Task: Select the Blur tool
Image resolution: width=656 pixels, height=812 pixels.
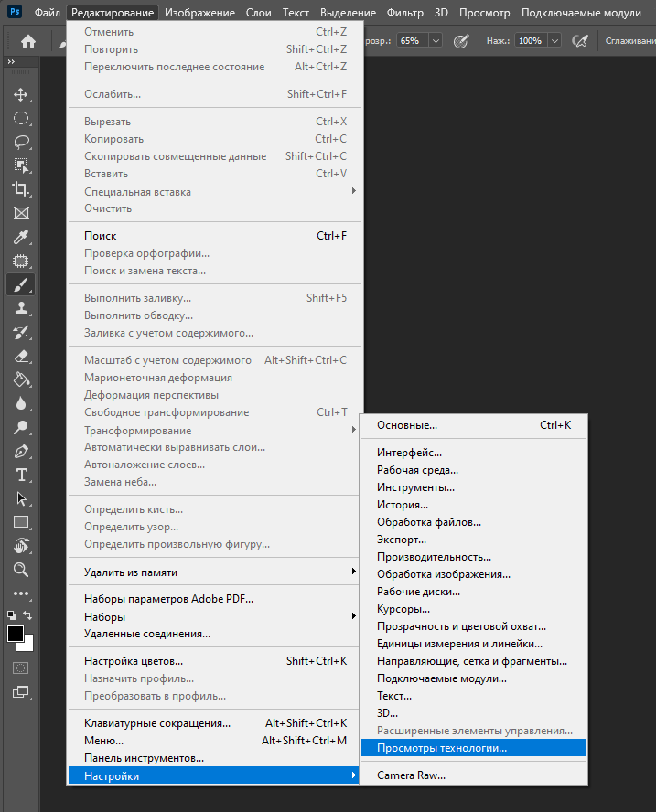Action: tap(21, 403)
